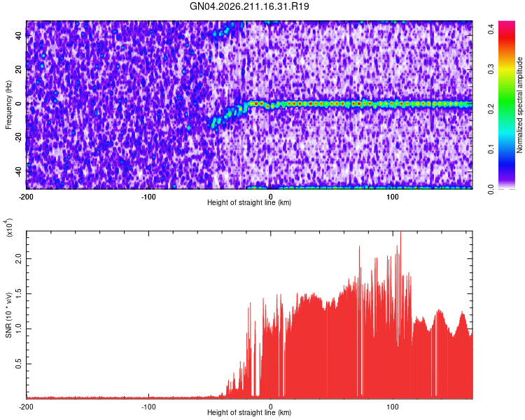Click the 100 tick label under SNR plot
The height and width of the screenshot is (420, 525).
[393, 407]
